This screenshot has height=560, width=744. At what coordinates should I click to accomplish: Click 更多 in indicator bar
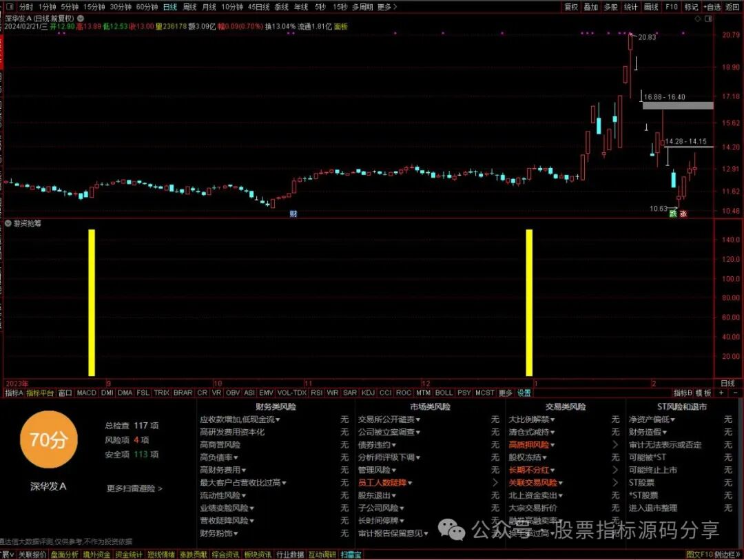506,393
